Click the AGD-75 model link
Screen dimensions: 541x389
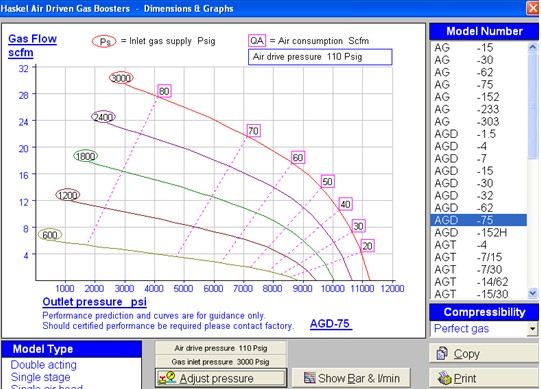(331, 324)
